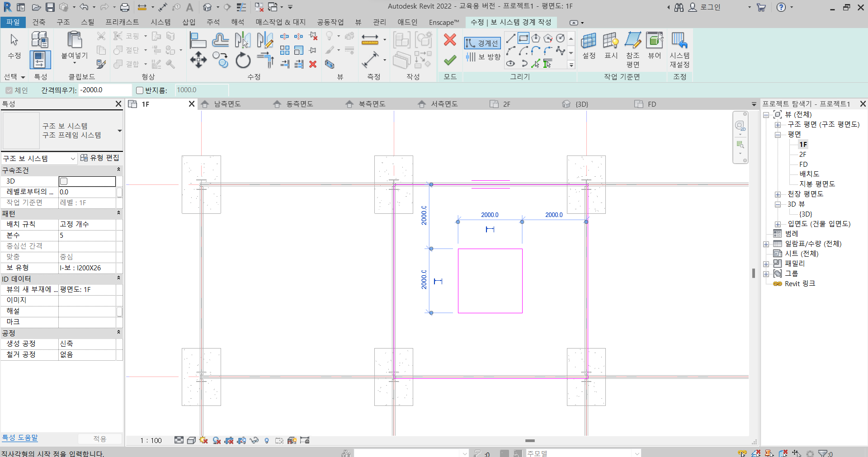Enable the Radius (반지름) checkbox
Image resolution: width=868 pixels, height=457 pixels.
[x=140, y=90]
